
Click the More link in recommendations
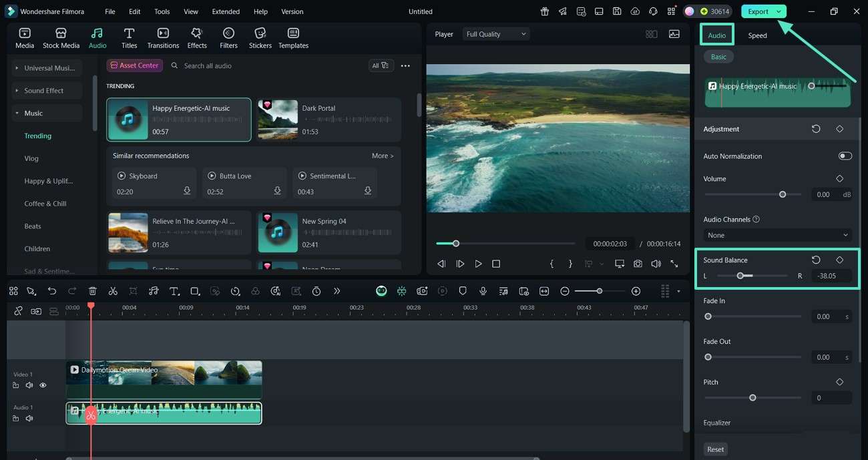[383, 156]
